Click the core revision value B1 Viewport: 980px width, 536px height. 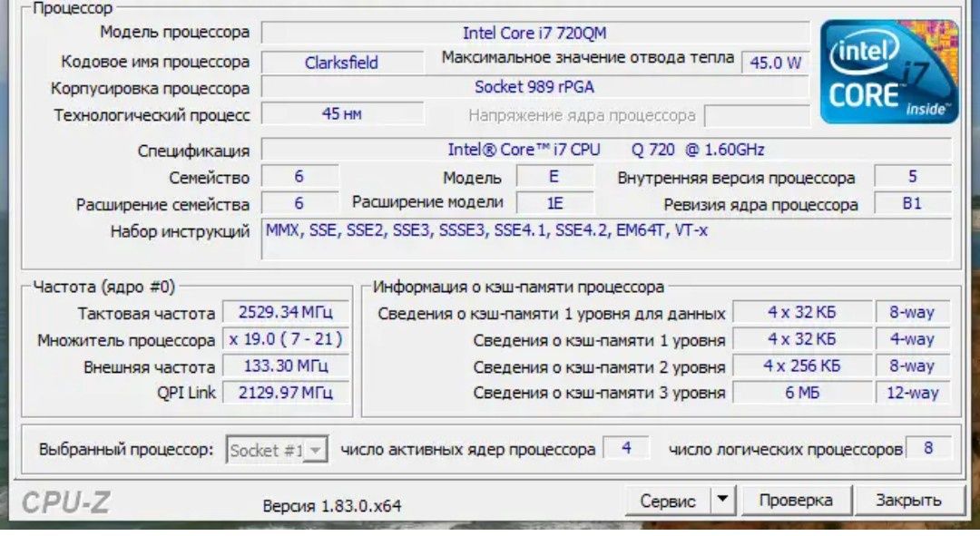(913, 204)
